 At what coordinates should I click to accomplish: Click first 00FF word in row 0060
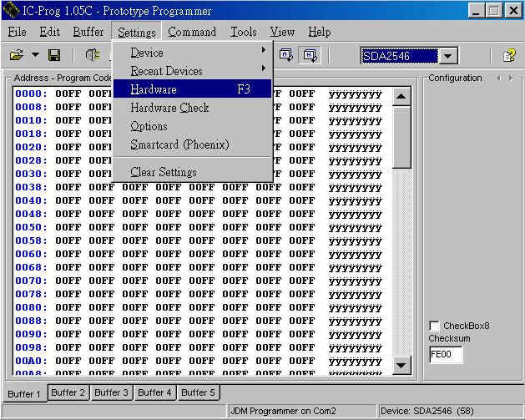point(68,254)
